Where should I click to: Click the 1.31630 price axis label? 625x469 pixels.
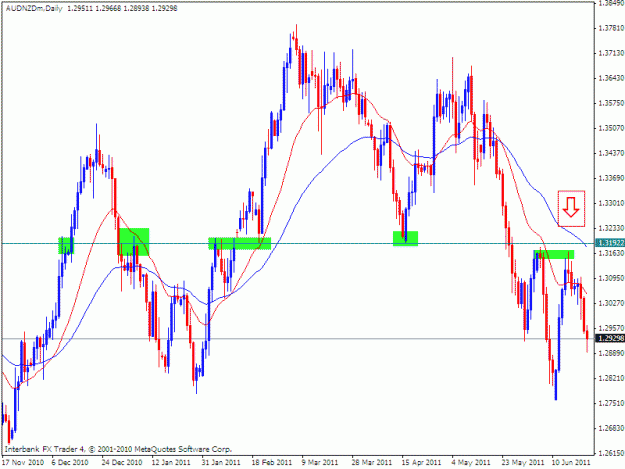[x=611, y=253]
